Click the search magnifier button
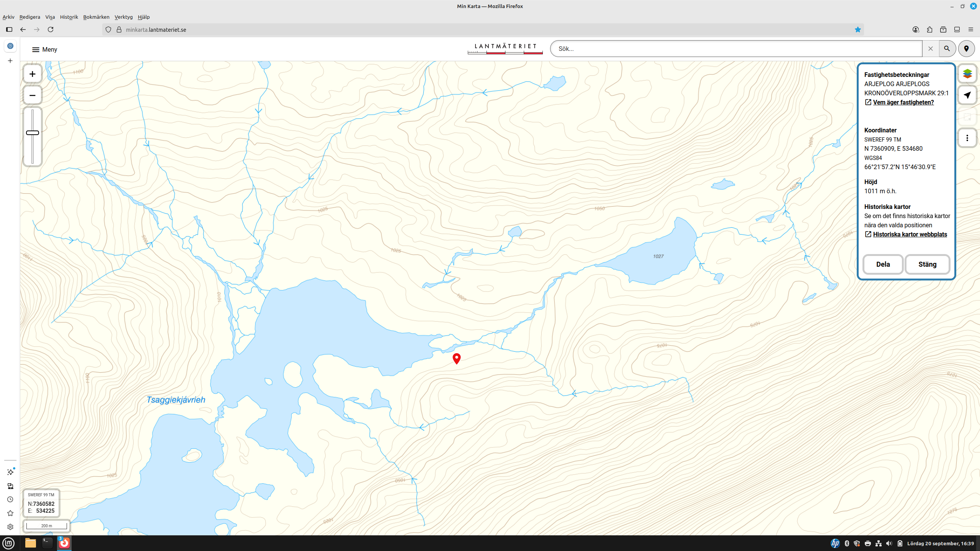This screenshot has height=551, width=980. pos(947,49)
